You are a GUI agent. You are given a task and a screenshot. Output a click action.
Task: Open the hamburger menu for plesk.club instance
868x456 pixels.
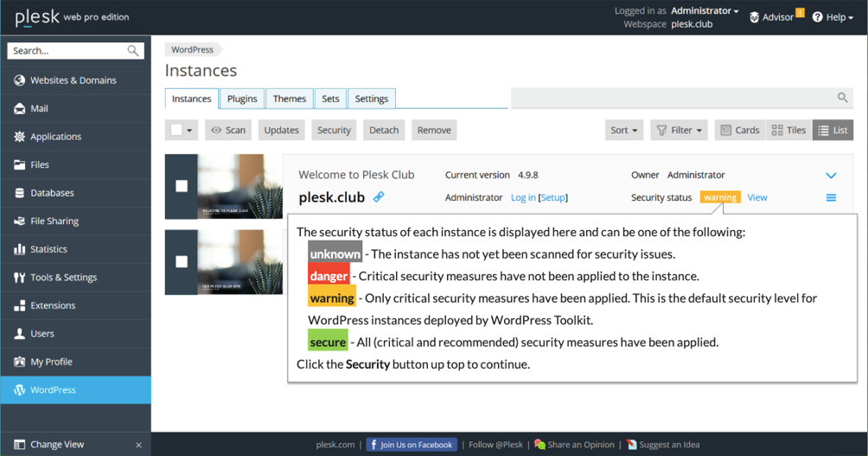[831, 198]
